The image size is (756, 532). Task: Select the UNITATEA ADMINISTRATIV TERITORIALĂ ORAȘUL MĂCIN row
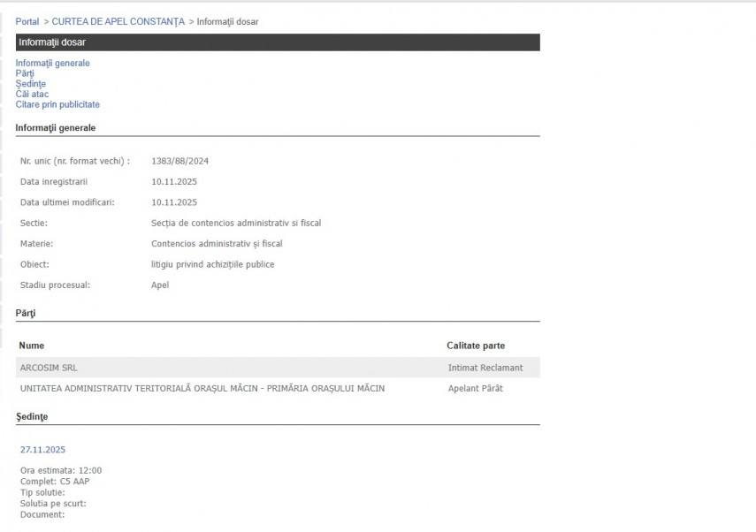pyautogui.click(x=202, y=388)
